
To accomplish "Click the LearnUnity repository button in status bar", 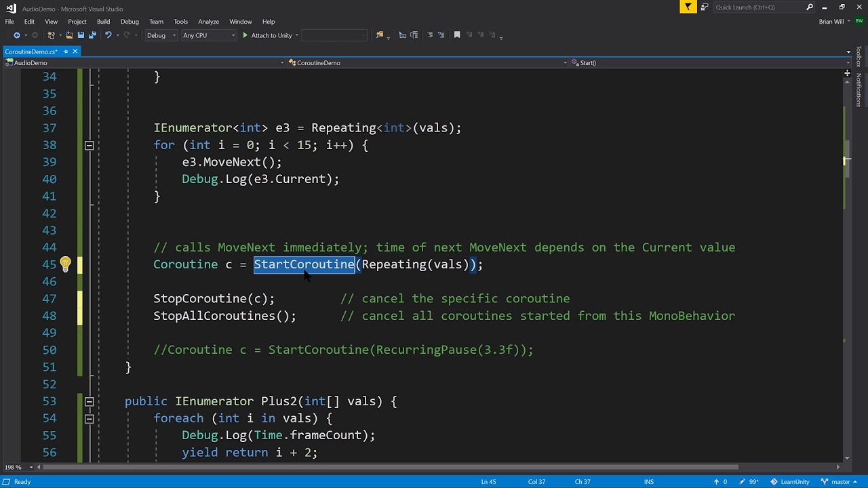I will (789, 482).
